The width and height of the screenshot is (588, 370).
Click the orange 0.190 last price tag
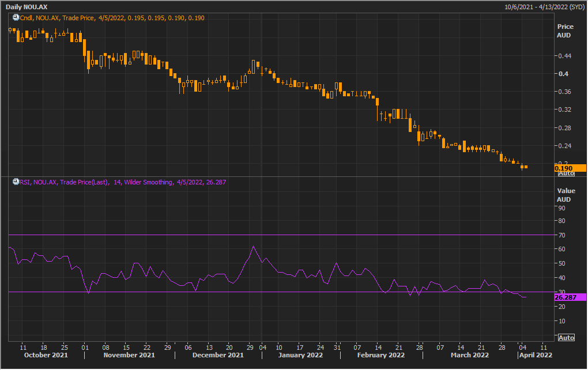[x=570, y=168]
